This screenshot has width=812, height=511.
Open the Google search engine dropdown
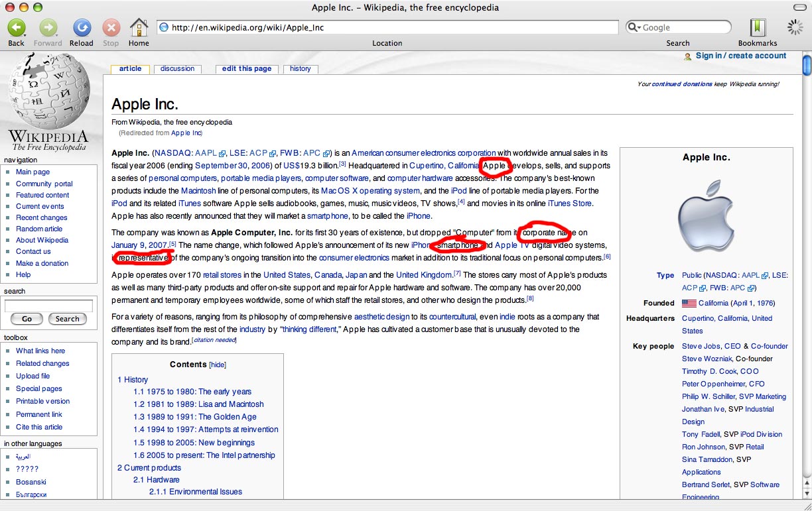click(x=635, y=28)
